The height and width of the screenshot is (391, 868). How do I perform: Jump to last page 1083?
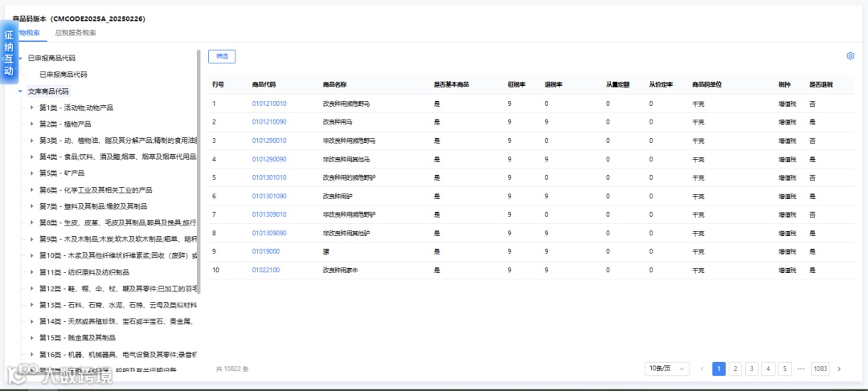click(821, 369)
